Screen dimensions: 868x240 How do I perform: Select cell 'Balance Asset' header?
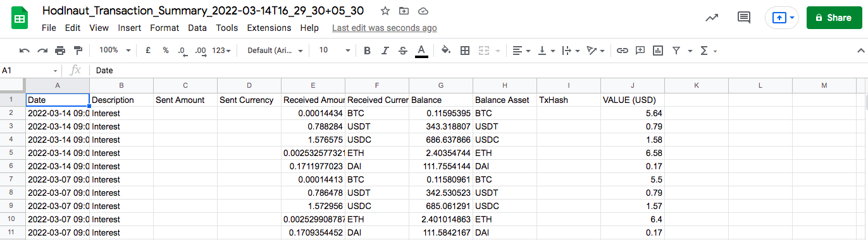[505, 100]
